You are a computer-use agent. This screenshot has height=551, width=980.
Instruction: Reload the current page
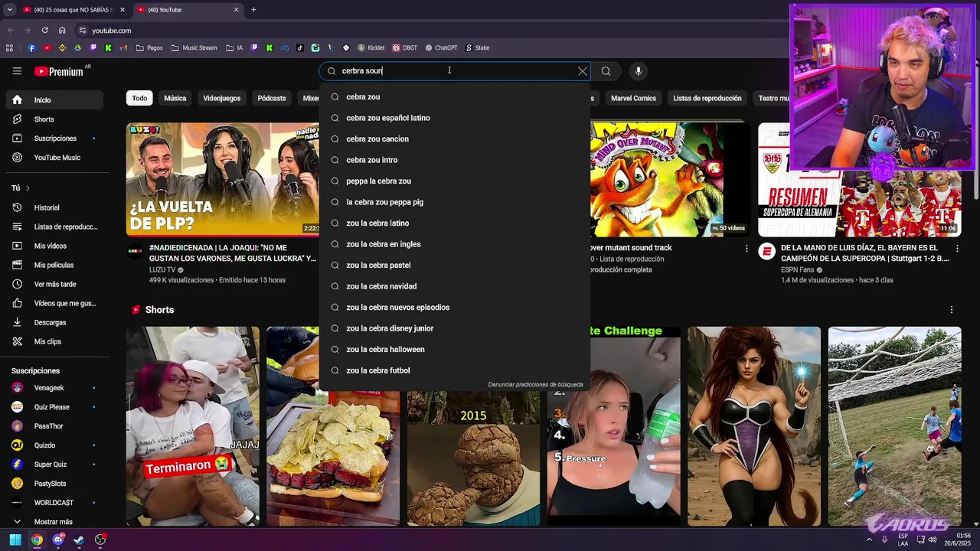click(44, 31)
